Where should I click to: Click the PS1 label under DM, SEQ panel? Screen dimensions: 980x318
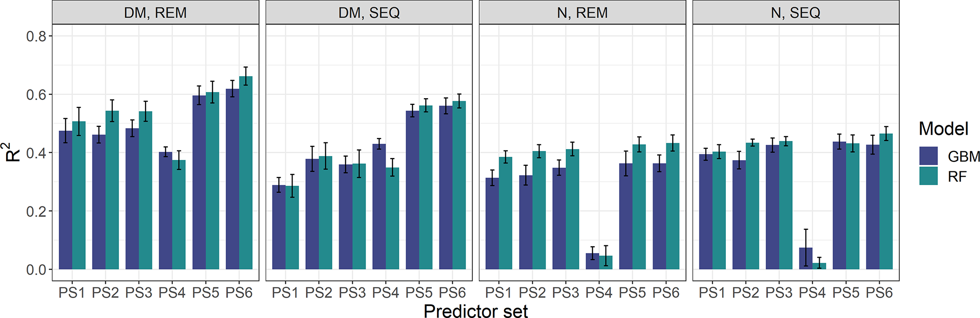(285, 293)
